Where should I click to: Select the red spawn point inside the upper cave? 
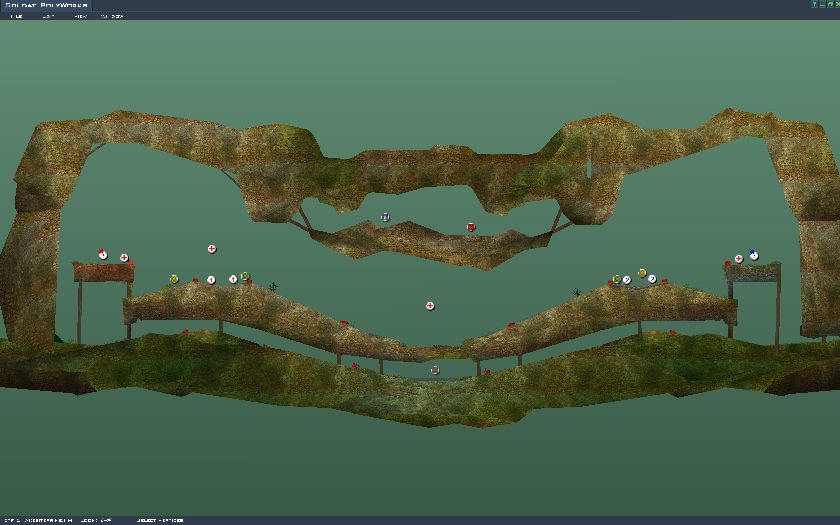(471, 227)
